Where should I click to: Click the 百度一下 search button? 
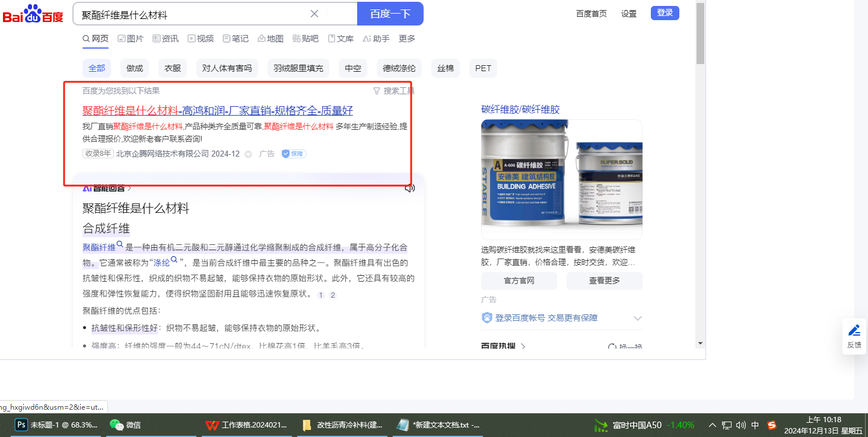point(390,14)
